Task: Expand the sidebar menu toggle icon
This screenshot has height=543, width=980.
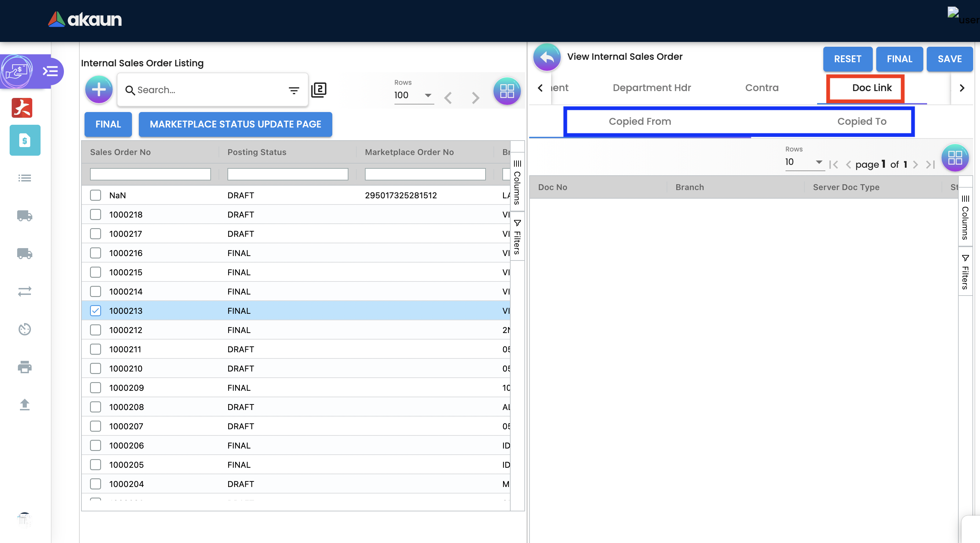Action: (50, 71)
